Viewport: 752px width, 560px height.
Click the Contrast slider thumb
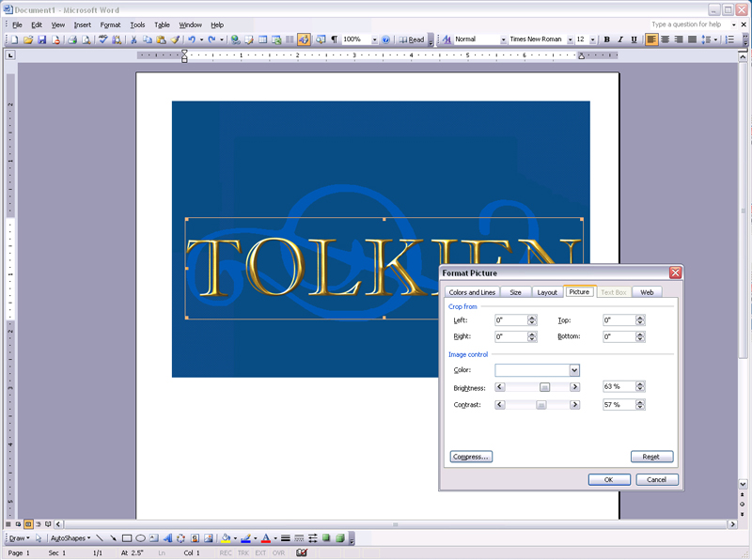pyautogui.click(x=541, y=405)
